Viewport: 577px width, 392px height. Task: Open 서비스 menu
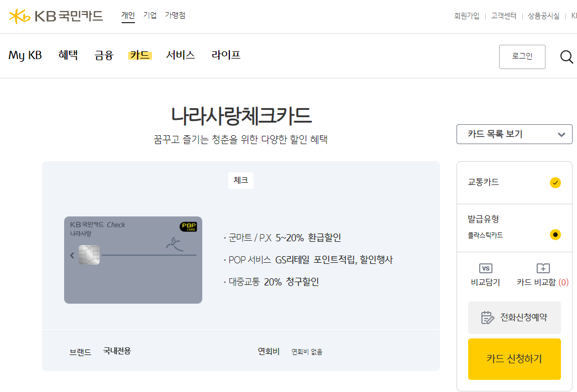[180, 55]
